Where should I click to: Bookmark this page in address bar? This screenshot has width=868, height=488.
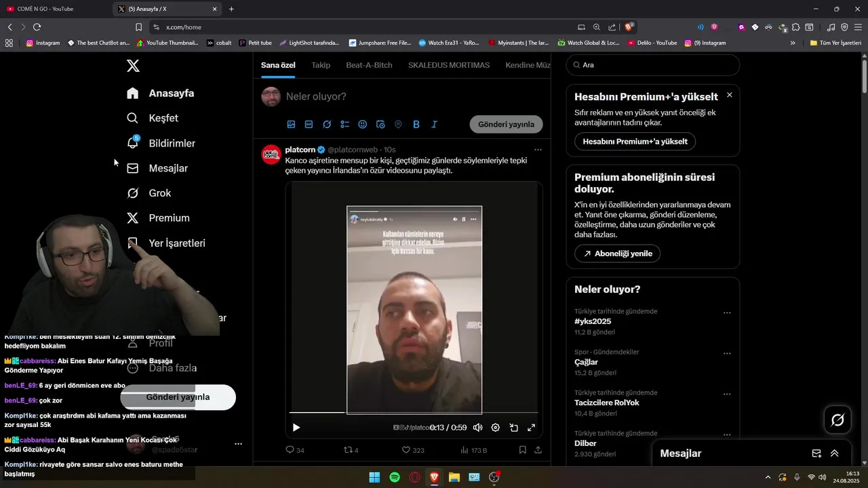point(139,27)
